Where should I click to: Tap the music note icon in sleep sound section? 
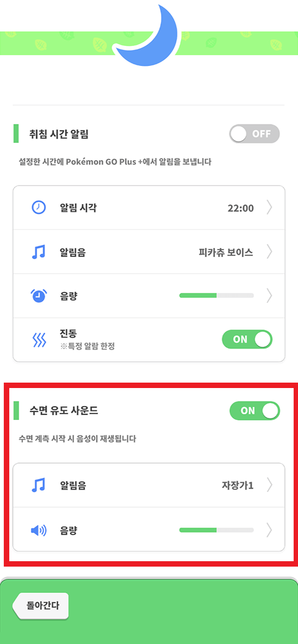pyautogui.click(x=38, y=485)
